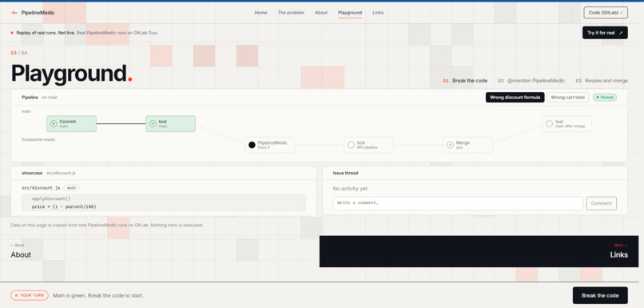The height and width of the screenshot is (308, 644).
Task: Select step 03 Review and merge
Action: click(602, 81)
